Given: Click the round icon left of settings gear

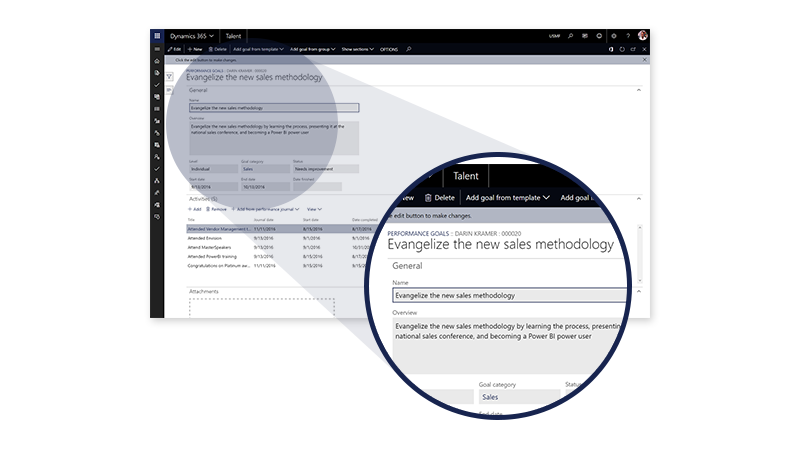Looking at the screenshot, I should 599,36.
